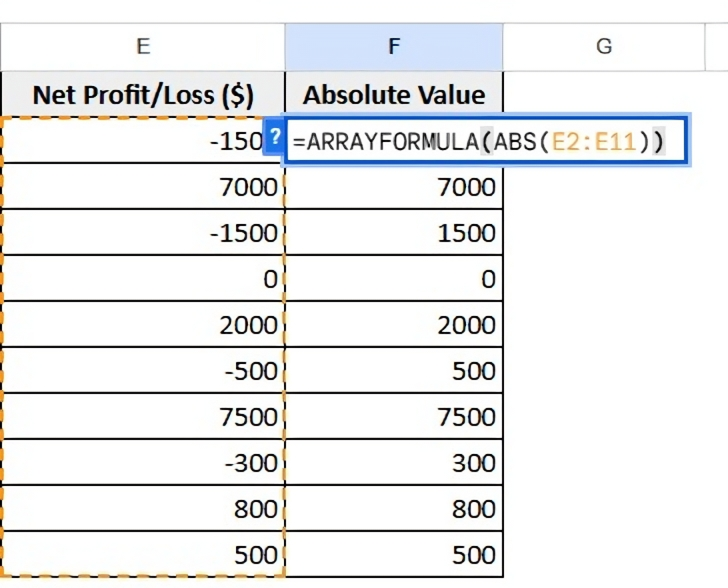This screenshot has width=728, height=588.
Task: Select cell with 800 in column F
Action: (x=394, y=508)
